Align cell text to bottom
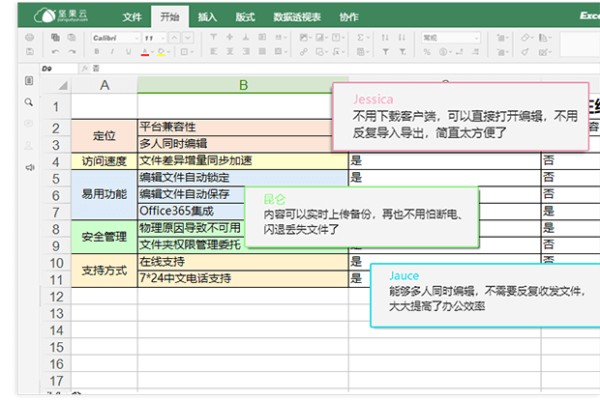This screenshot has width=600, height=400. tap(246, 37)
